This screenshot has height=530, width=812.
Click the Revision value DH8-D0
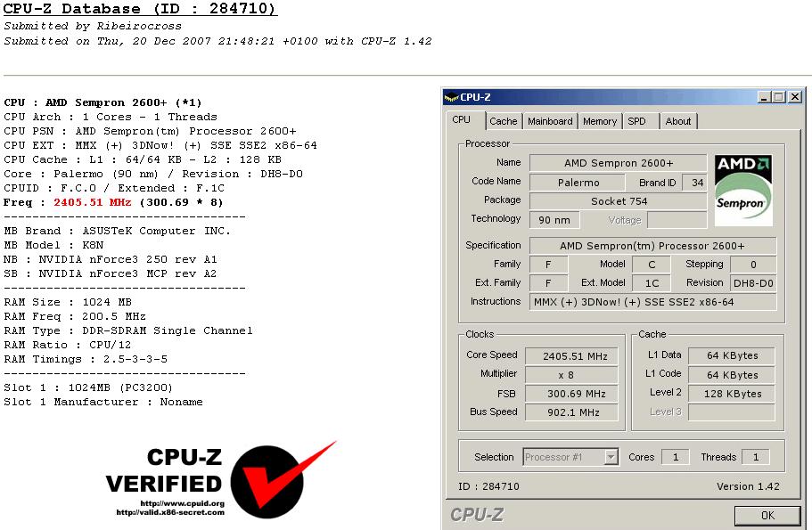(753, 283)
